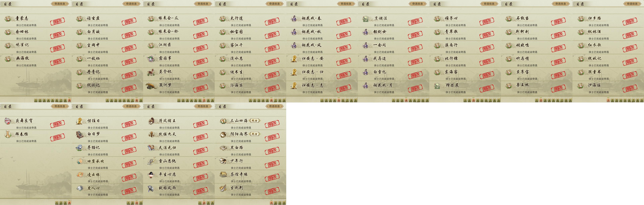Click 奇遇信息 button above the 庆舞良宵 list

pos(59,106)
